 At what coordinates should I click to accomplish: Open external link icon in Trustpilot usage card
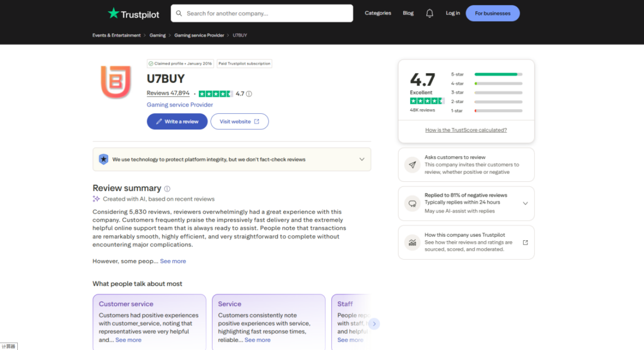[x=525, y=242]
